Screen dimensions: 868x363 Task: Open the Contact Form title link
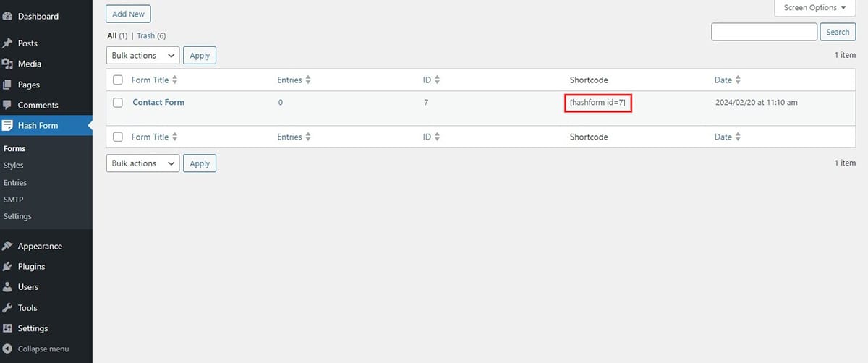158,102
